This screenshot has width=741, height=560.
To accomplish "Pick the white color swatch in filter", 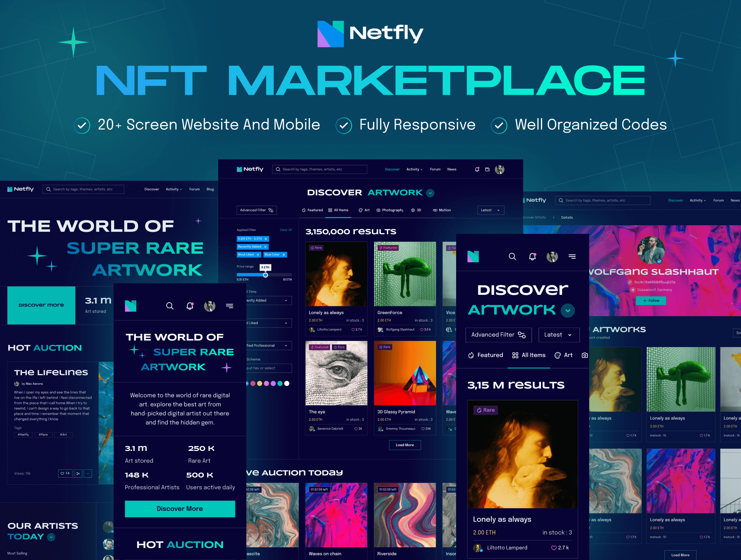I will coord(287,383).
